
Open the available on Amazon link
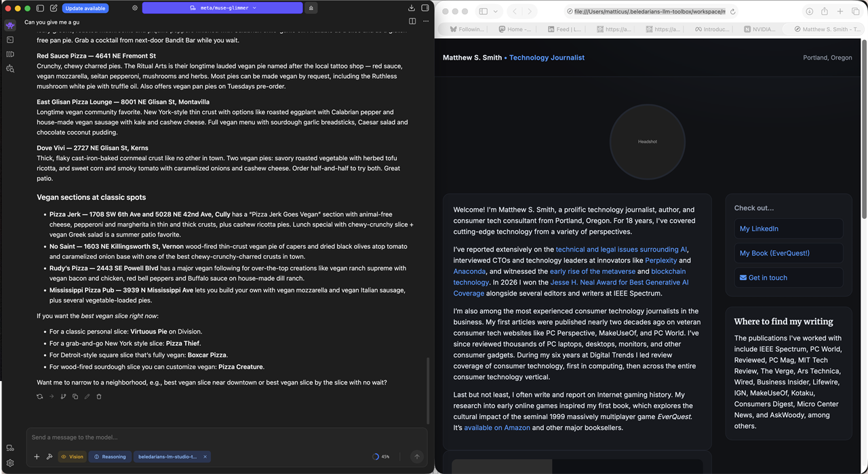(x=497, y=428)
